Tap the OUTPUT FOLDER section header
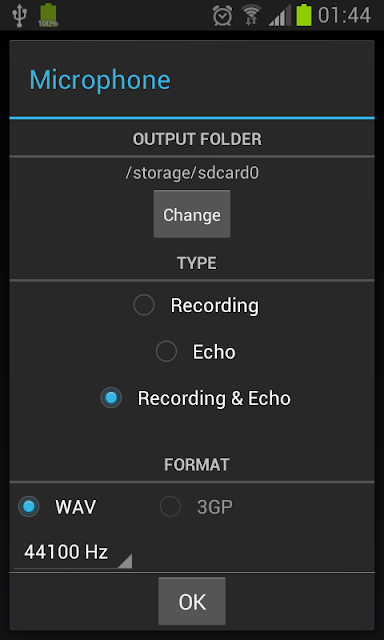 click(197, 140)
